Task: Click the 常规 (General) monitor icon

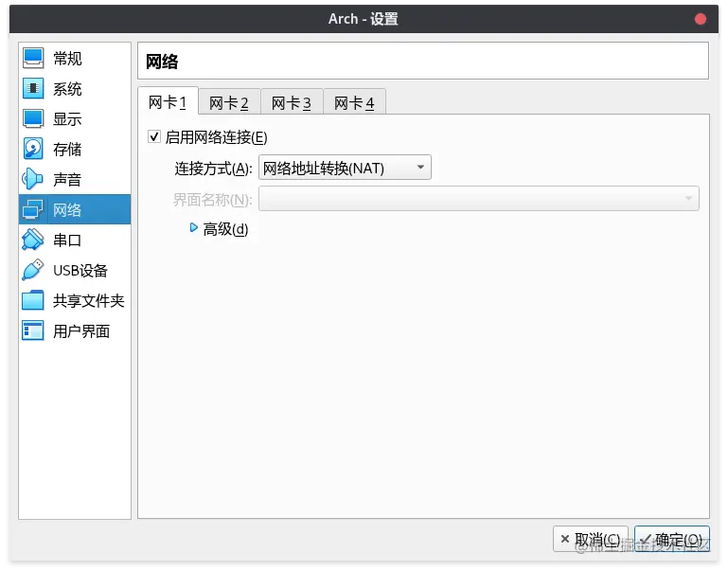Action: click(33, 58)
